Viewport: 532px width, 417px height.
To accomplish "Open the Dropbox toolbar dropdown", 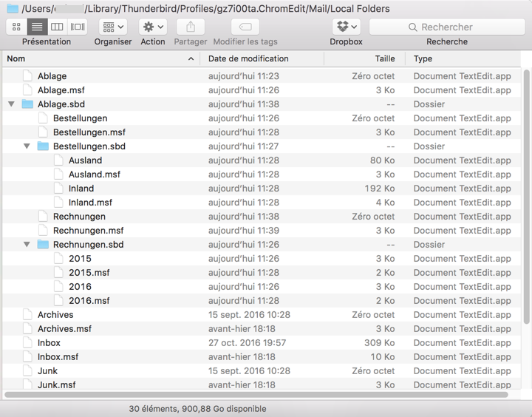I will pyautogui.click(x=346, y=27).
